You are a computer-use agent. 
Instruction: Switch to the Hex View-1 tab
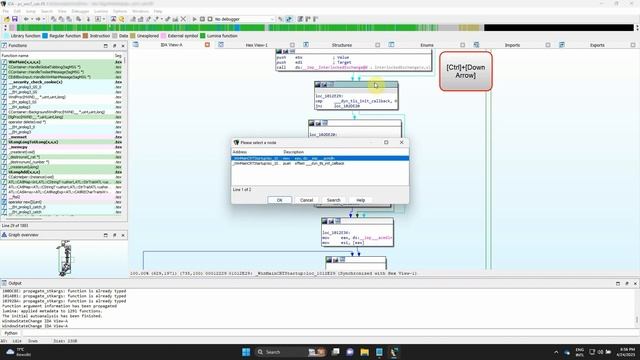pos(256,45)
